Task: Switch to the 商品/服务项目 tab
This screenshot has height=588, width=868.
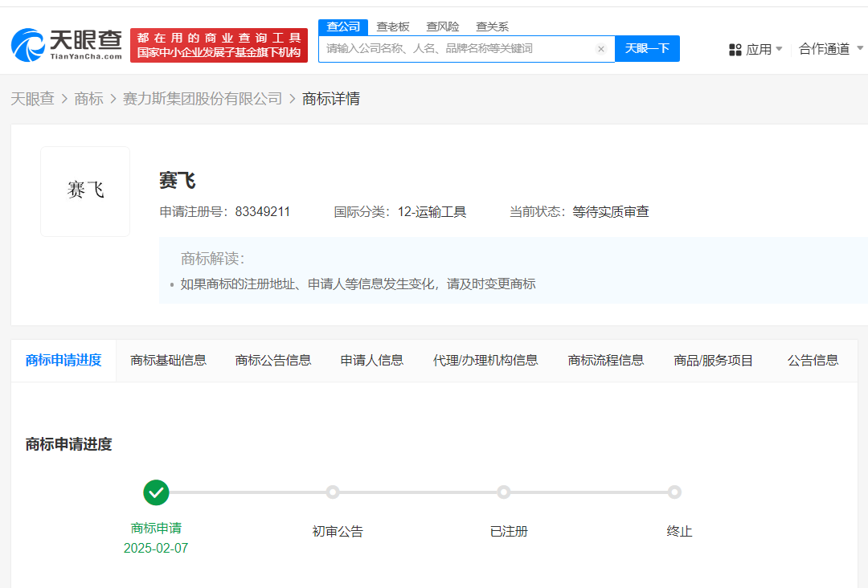Action: 713,360
